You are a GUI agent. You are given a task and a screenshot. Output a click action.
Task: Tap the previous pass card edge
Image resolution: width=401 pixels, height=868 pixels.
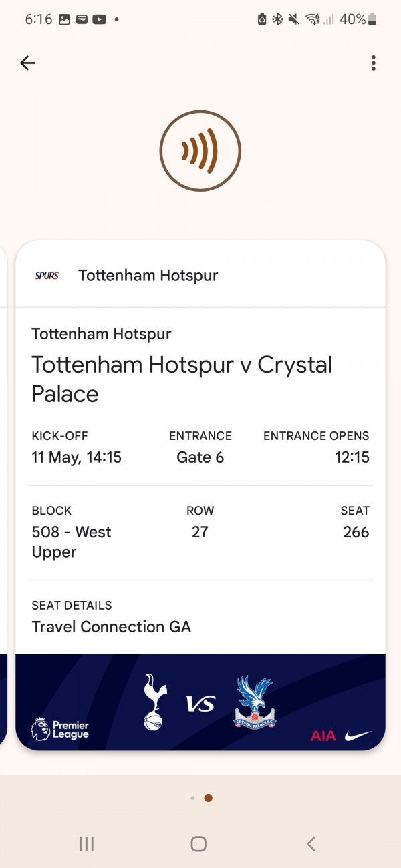3,494
